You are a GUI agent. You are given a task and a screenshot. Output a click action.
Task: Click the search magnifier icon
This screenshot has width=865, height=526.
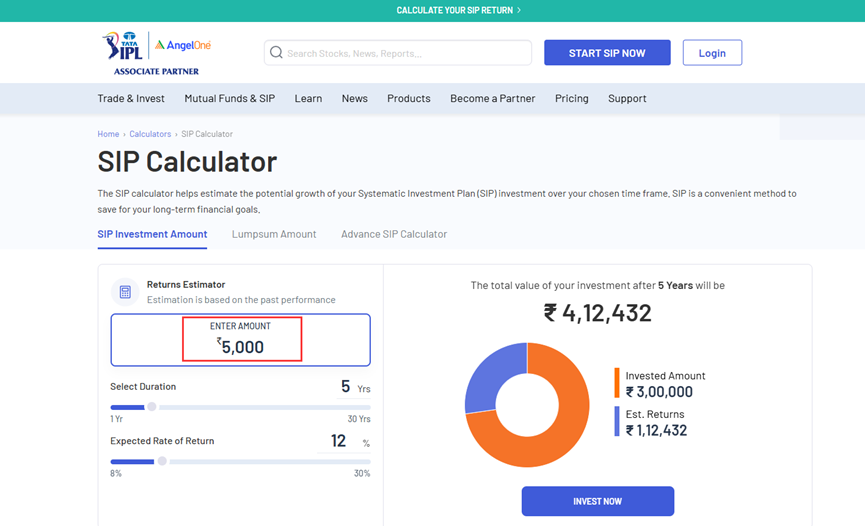coord(276,52)
